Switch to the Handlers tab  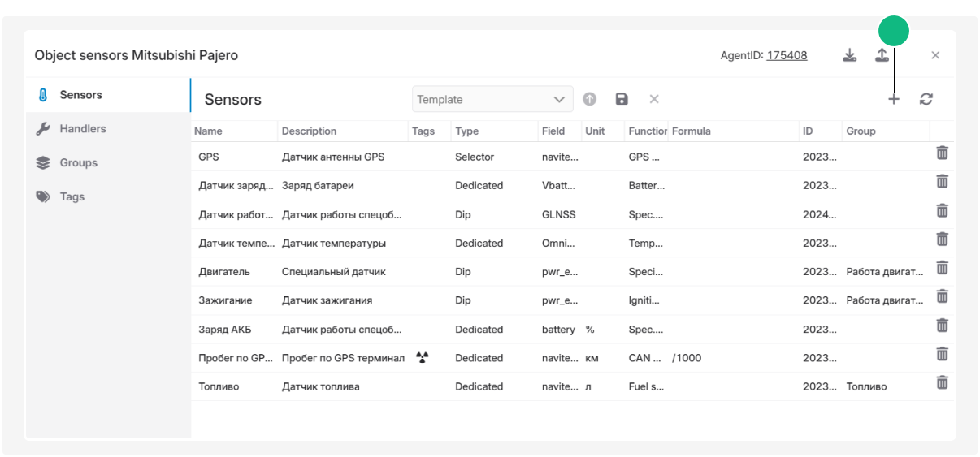[x=82, y=129]
